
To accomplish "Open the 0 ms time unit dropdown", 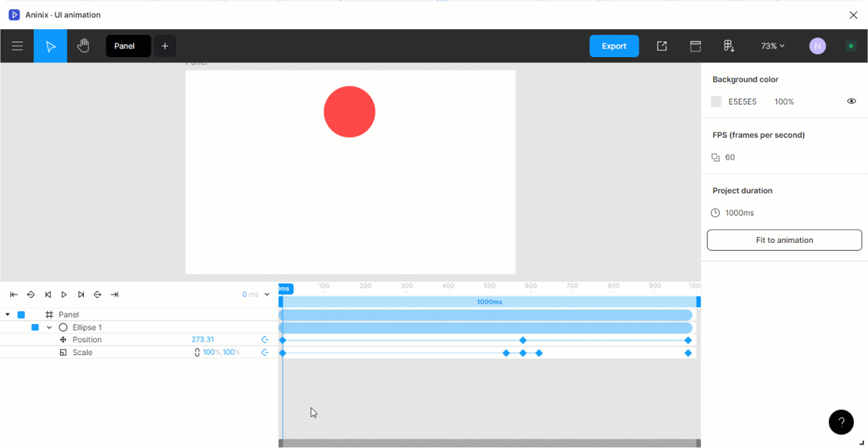I will click(x=266, y=294).
